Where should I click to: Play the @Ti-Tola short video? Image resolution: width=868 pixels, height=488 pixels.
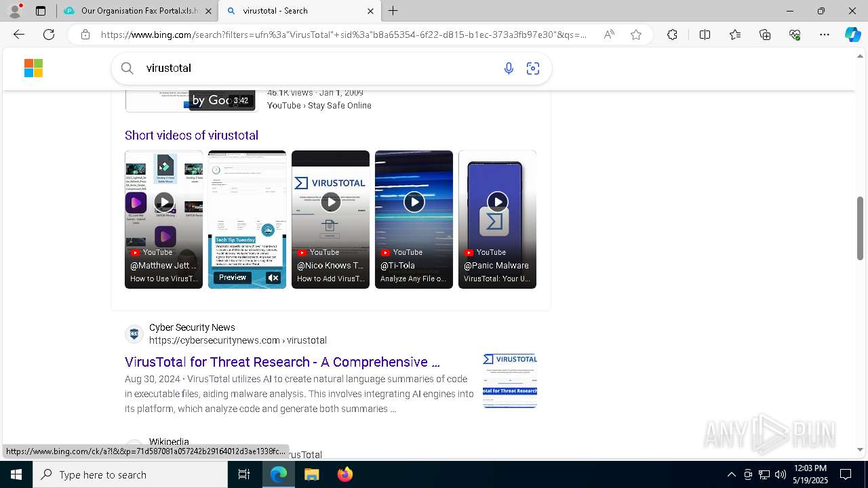point(414,220)
